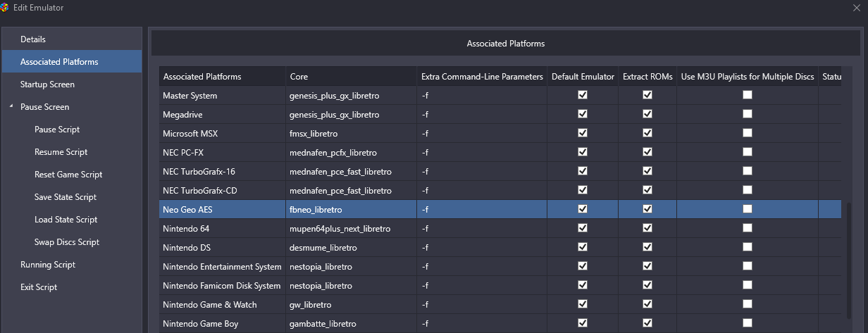Click the mupen64plus_next_libretro core cell

[351, 229]
